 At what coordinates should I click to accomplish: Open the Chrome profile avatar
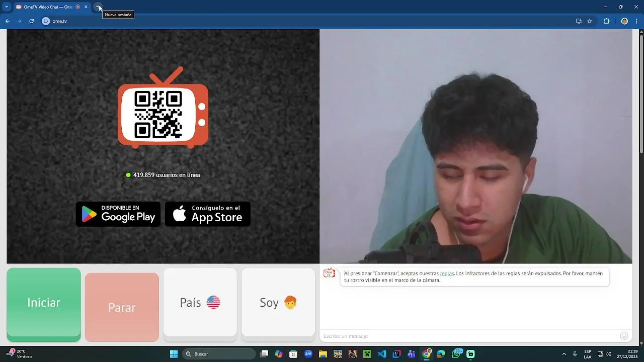(x=624, y=21)
